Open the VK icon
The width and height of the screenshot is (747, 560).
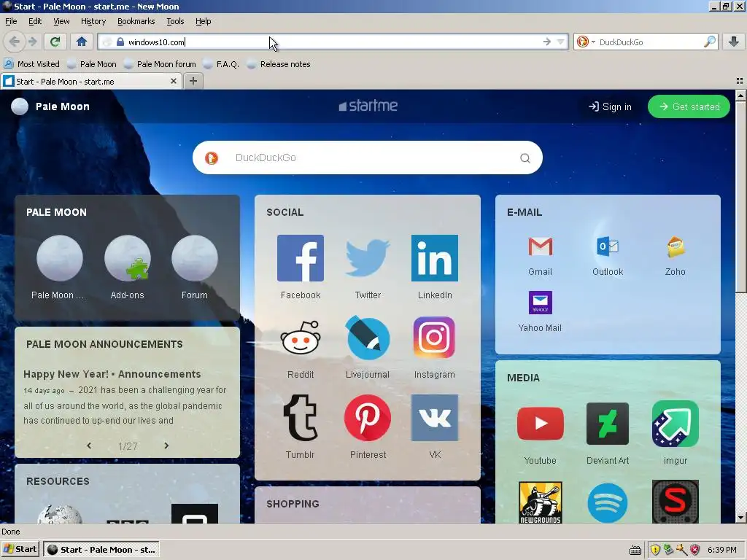click(x=435, y=418)
